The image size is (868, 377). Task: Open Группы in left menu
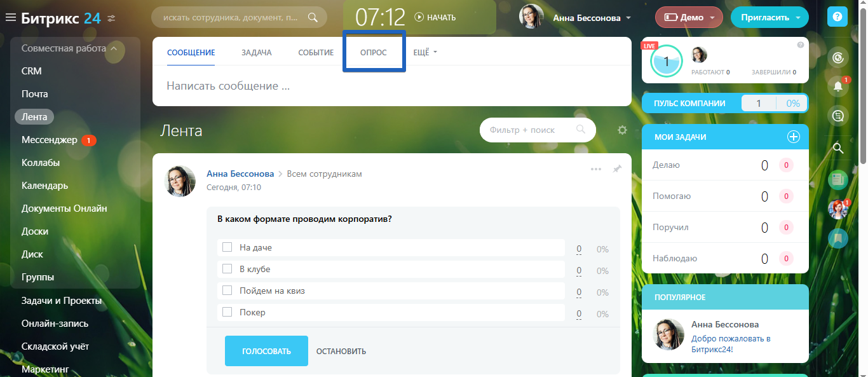click(x=37, y=277)
